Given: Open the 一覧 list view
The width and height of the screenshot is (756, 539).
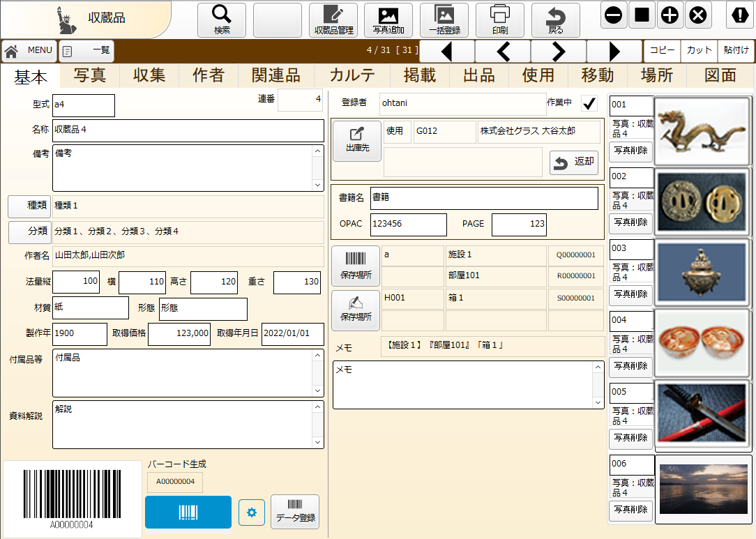Looking at the screenshot, I should click(x=87, y=51).
